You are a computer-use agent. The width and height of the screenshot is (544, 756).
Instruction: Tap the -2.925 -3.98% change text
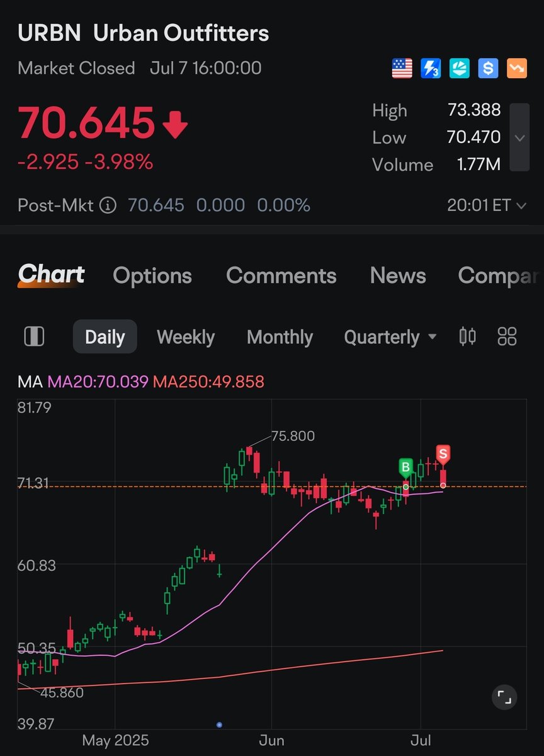click(85, 162)
